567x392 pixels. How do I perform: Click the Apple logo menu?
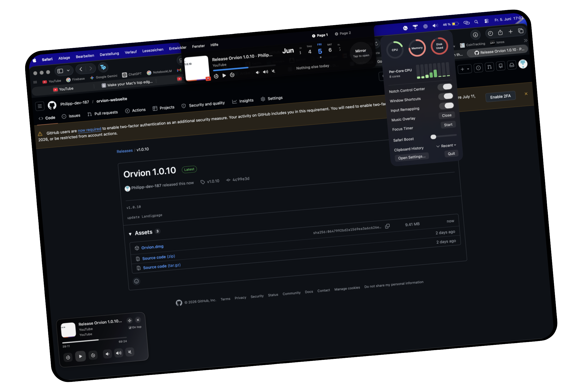34,60
